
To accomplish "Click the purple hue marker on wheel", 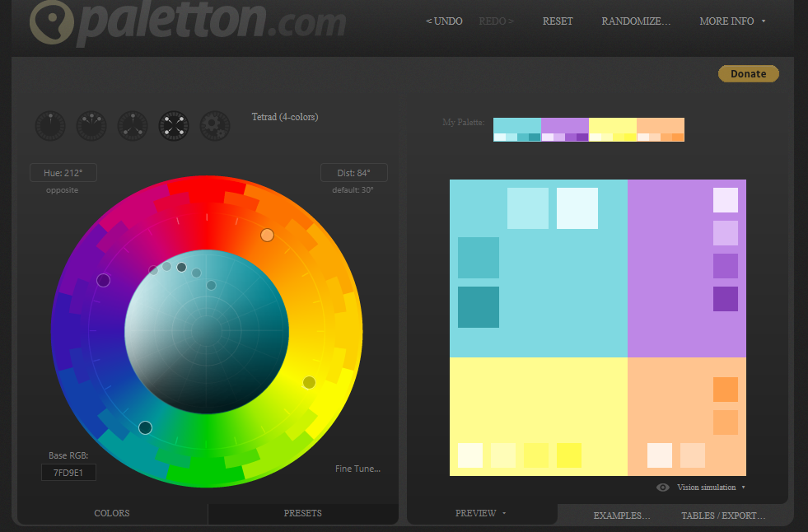I will click(x=103, y=280).
